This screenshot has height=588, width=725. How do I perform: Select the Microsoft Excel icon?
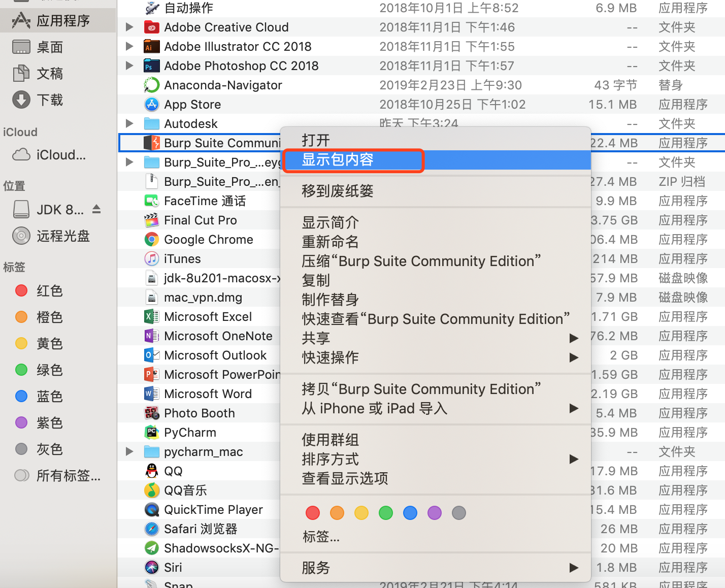pos(151,316)
